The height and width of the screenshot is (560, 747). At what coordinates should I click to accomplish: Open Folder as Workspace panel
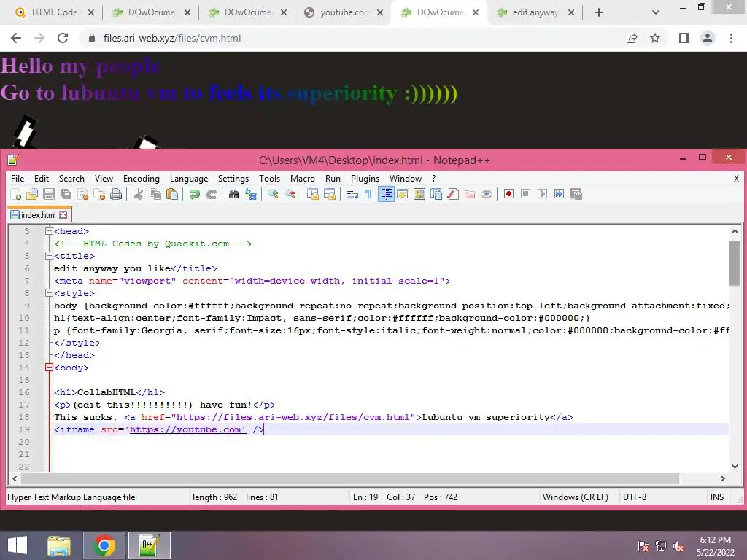(x=470, y=194)
